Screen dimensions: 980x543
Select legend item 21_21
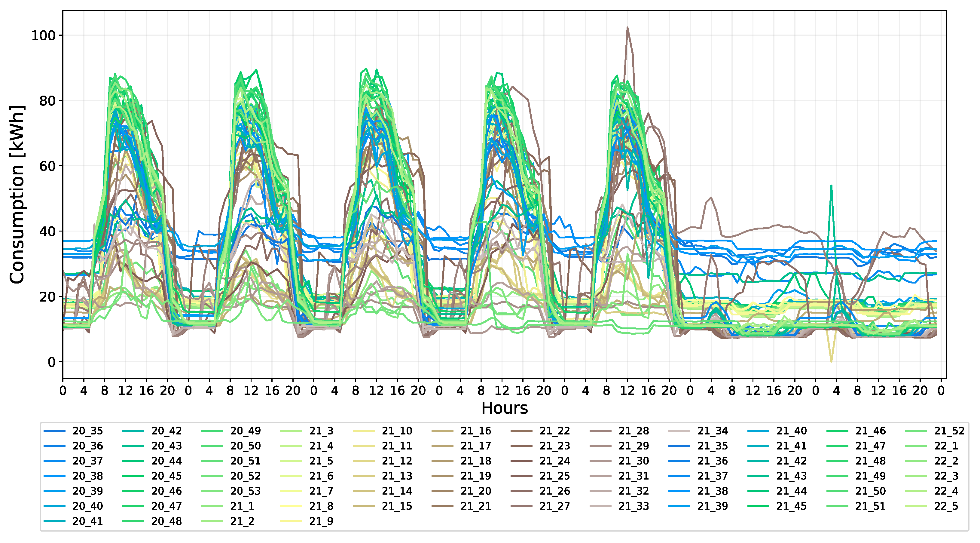475,506
